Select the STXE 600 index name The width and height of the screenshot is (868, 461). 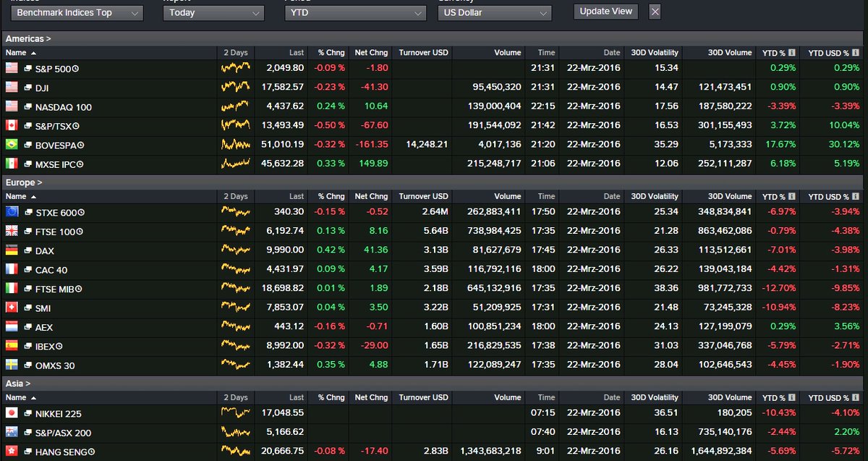[x=56, y=213]
